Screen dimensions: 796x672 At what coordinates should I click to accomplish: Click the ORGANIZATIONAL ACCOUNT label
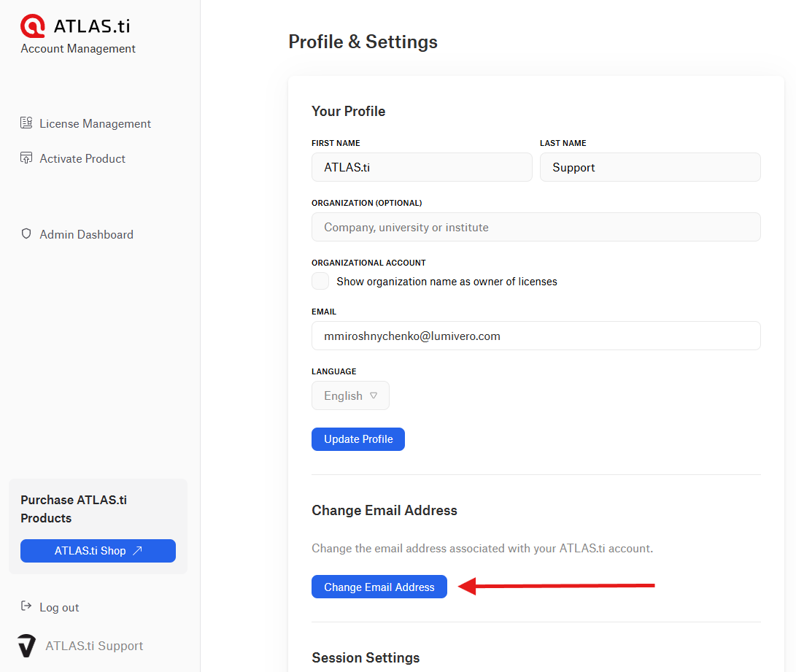pyautogui.click(x=368, y=263)
